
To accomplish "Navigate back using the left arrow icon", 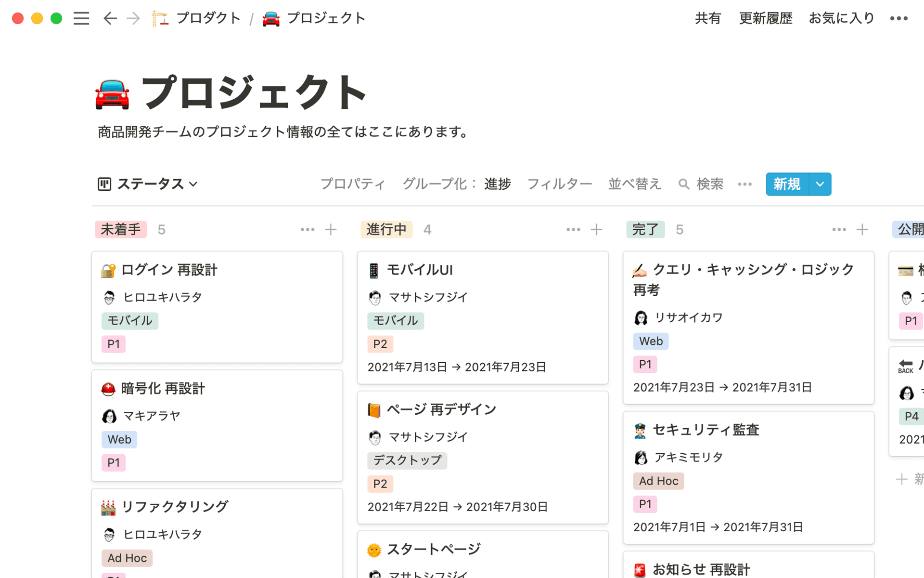I will (x=110, y=18).
